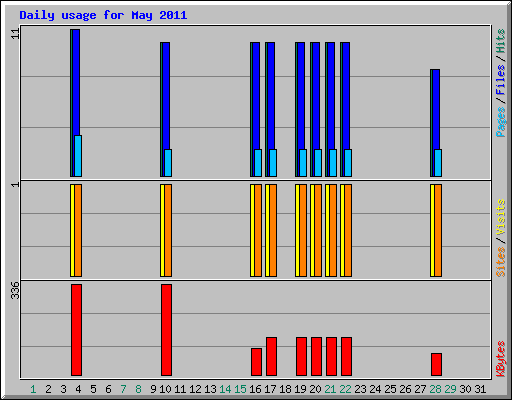
Task: Click the 'Hits' legend label
Action: (x=501, y=41)
